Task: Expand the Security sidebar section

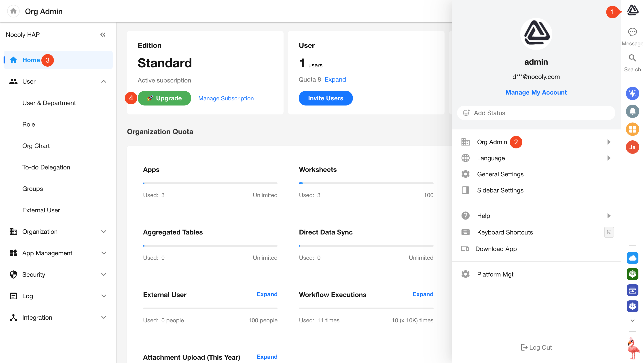Action: tap(104, 274)
